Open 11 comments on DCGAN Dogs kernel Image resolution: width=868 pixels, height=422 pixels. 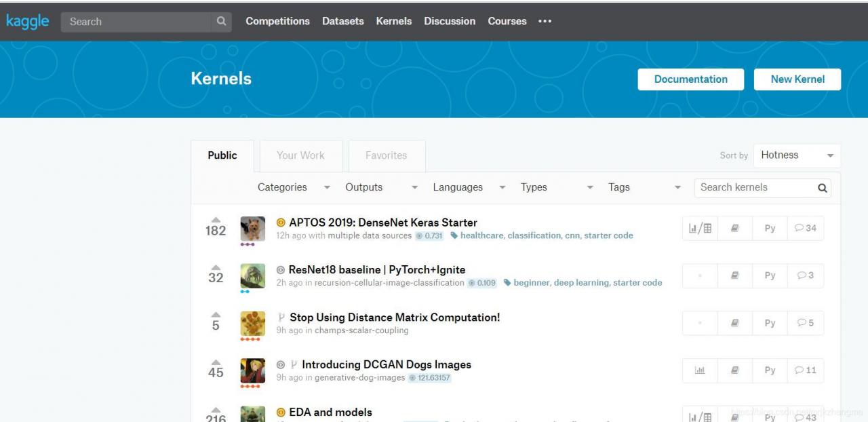pos(806,370)
